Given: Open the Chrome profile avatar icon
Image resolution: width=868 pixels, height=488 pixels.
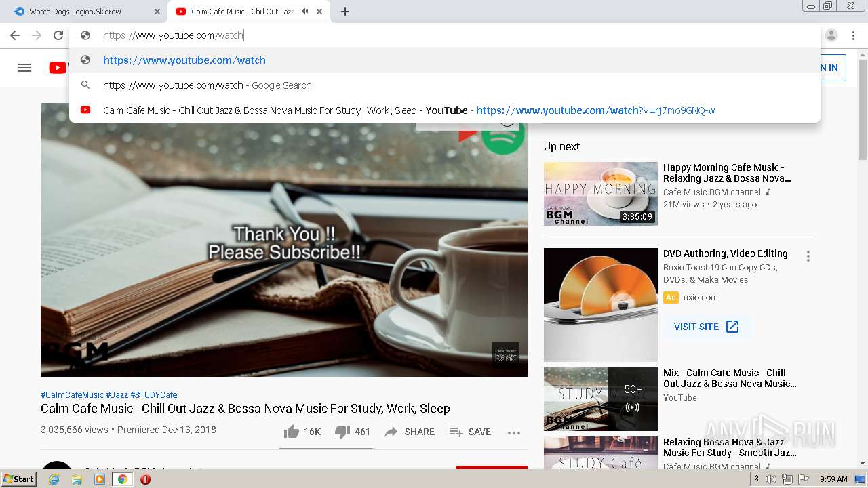Looking at the screenshot, I should pyautogui.click(x=831, y=35).
